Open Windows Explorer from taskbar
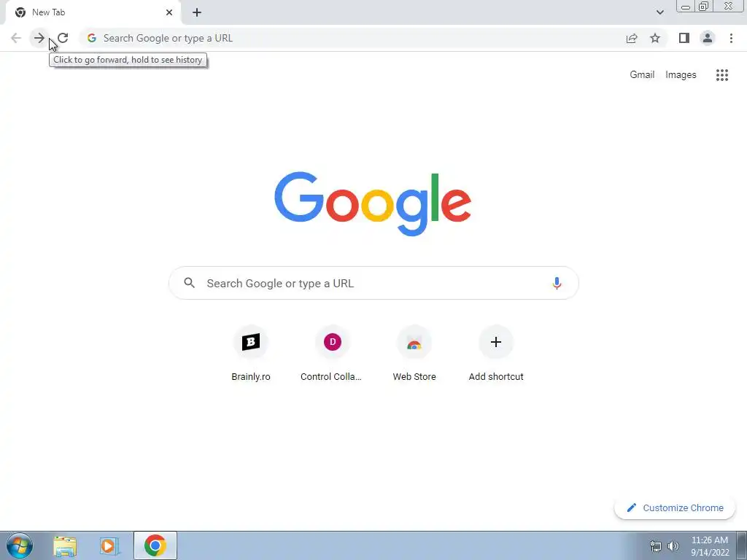Screen dimensions: 747x560 point(65,545)
